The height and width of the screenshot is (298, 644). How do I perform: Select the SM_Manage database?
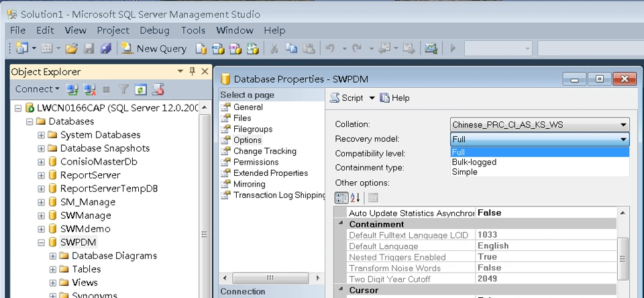[x=87, y=202]
